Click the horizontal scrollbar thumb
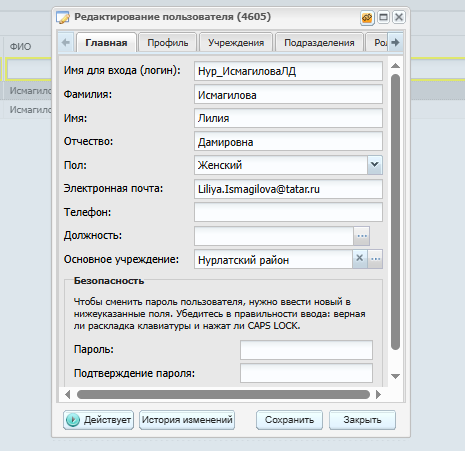 click(x=223, y=395)
